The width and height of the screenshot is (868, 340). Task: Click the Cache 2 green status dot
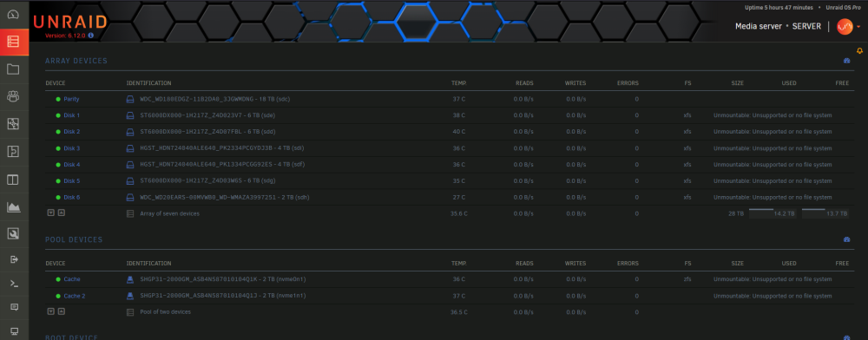pos(58,296)
